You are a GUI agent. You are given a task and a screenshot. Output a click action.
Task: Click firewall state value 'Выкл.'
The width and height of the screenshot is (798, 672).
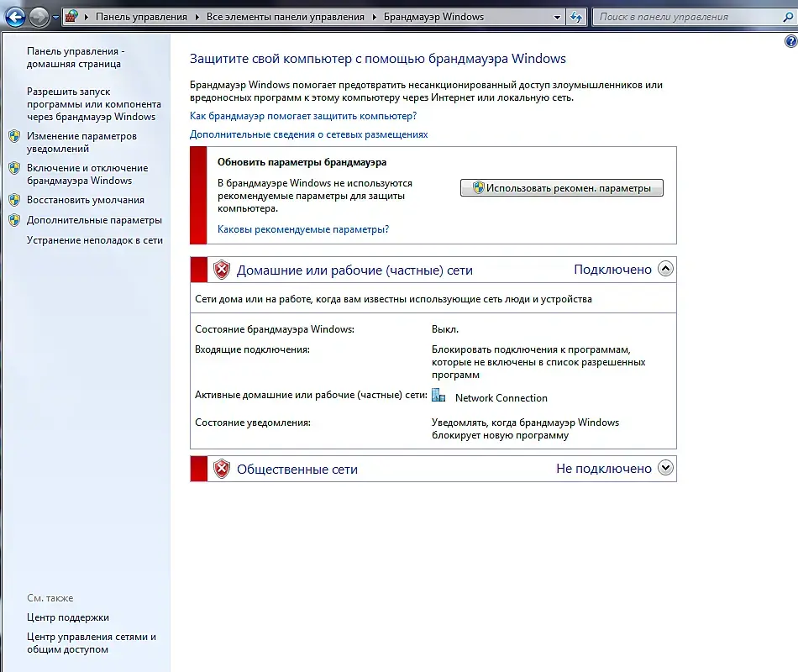(445, 329)
